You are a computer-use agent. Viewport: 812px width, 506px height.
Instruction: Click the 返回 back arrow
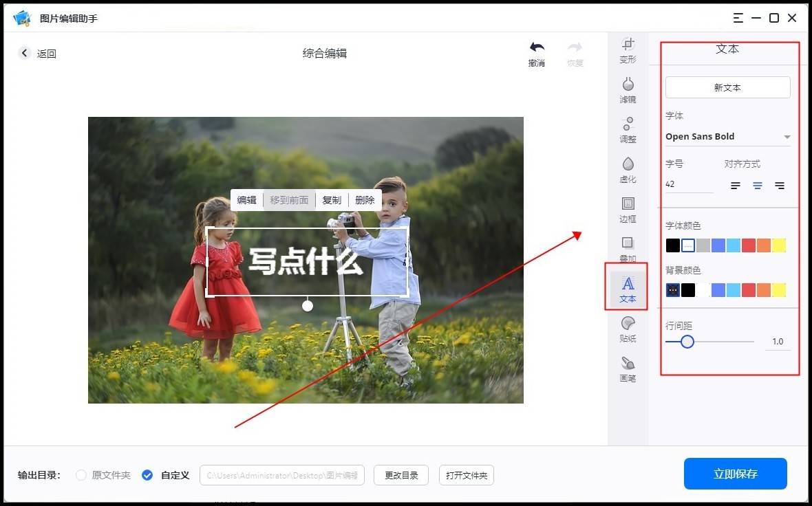25,53
